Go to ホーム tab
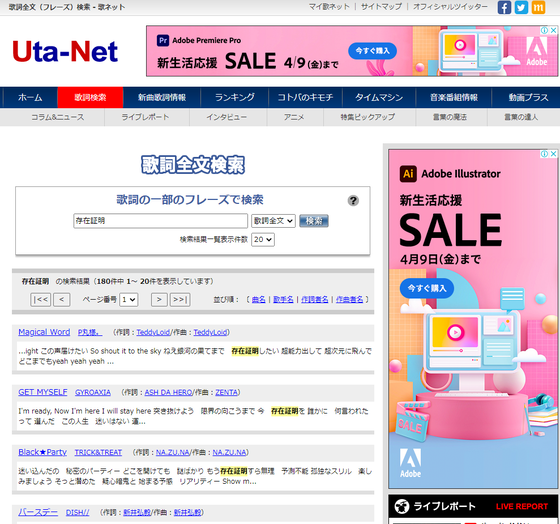Viewport: 560px width, 524px height. tap(30, 97)
